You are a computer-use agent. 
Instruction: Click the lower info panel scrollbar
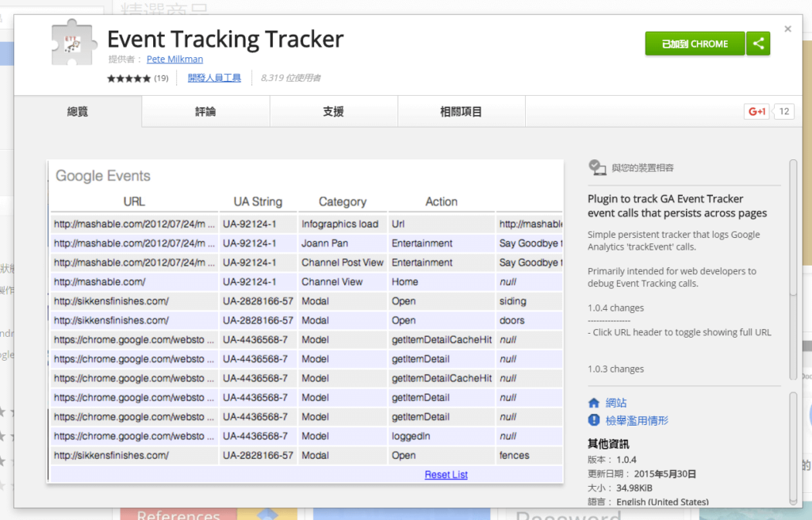tap(793, 448)
